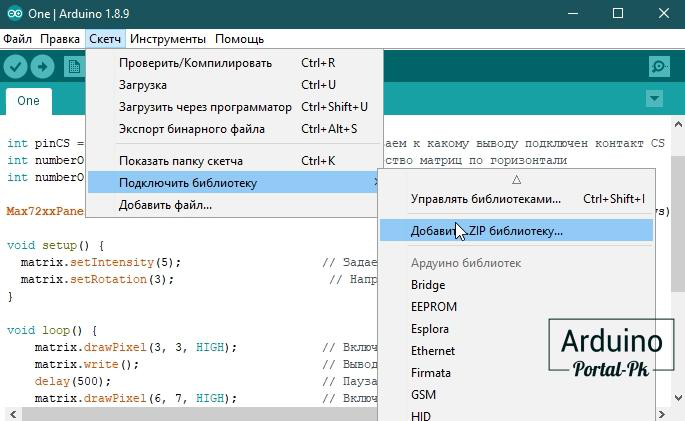
Task: Click the code line matrix.setRotation(3);
Action: coord(97,279)
